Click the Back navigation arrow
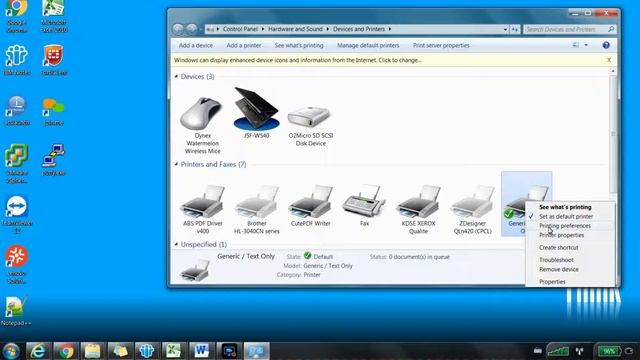Image resolution: width=640 pixels, height=360 pixels. point(178,29)
